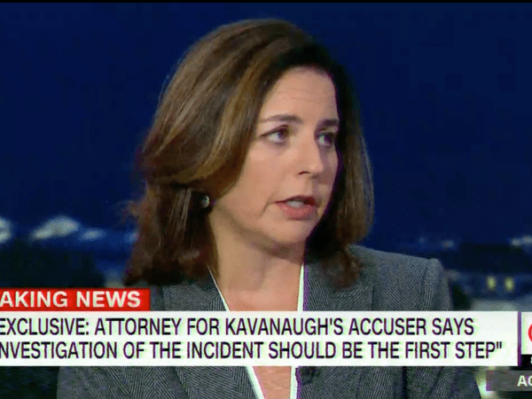Click the word INCIDENT in the headline

click(225, 350)
